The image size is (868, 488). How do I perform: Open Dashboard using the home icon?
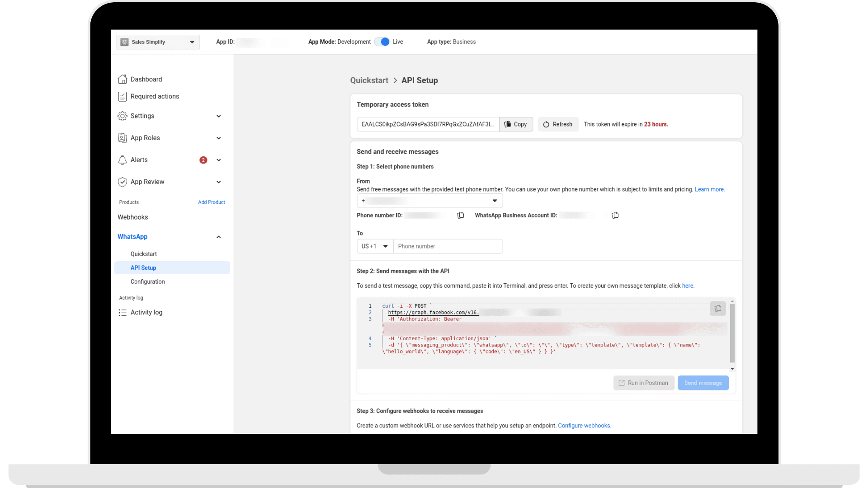(x=123, y=79)
